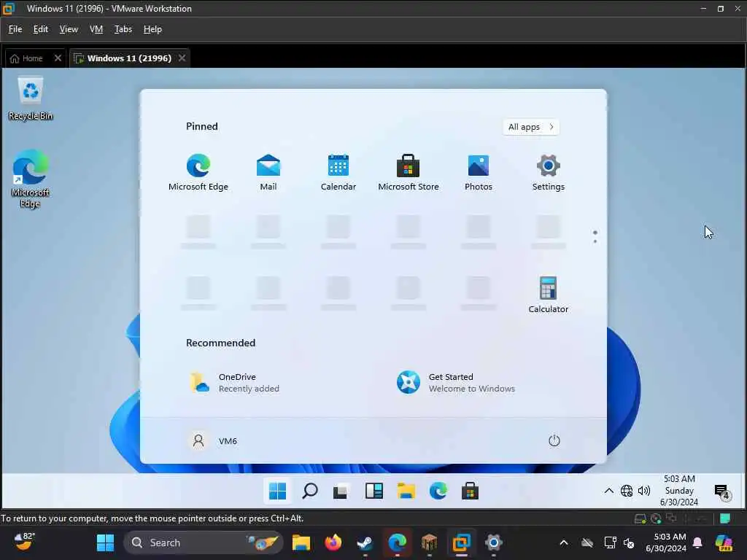This screenshot has width=747, height=560.
Task: Open host File Explorer taskbar icon
Action: (x=301, y=542)
